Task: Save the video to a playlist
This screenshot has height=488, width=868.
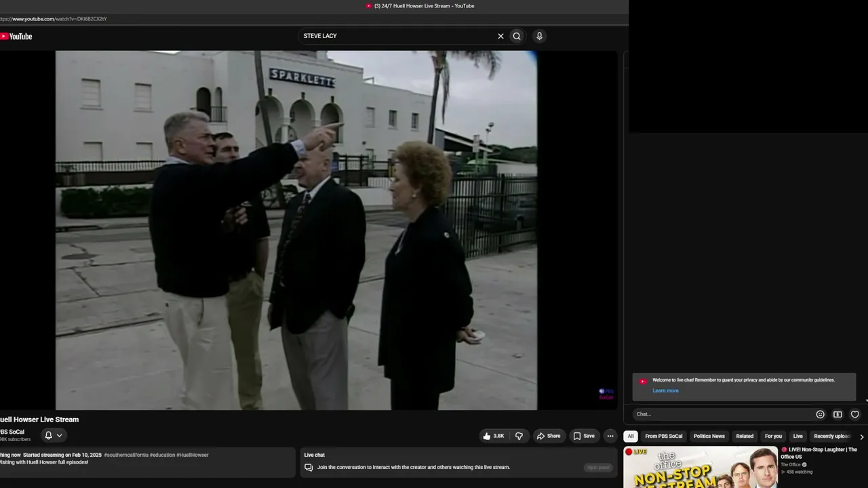Action: tap(584, 436)
